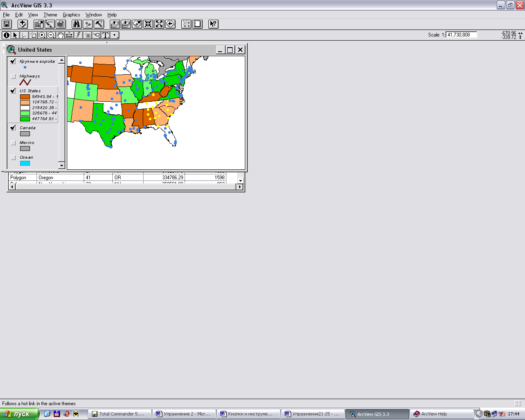Enable the Mexico theme checkbox
This screenshot has height=420, width=525.
(13, 143)
